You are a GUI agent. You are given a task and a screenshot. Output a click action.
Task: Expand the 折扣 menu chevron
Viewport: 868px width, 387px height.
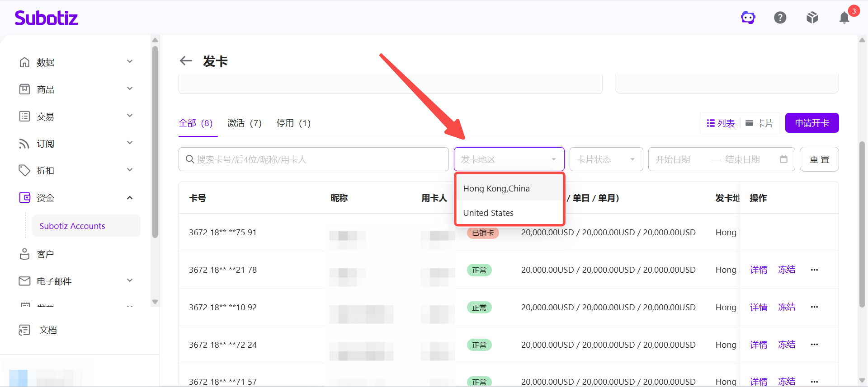(130, 170)
